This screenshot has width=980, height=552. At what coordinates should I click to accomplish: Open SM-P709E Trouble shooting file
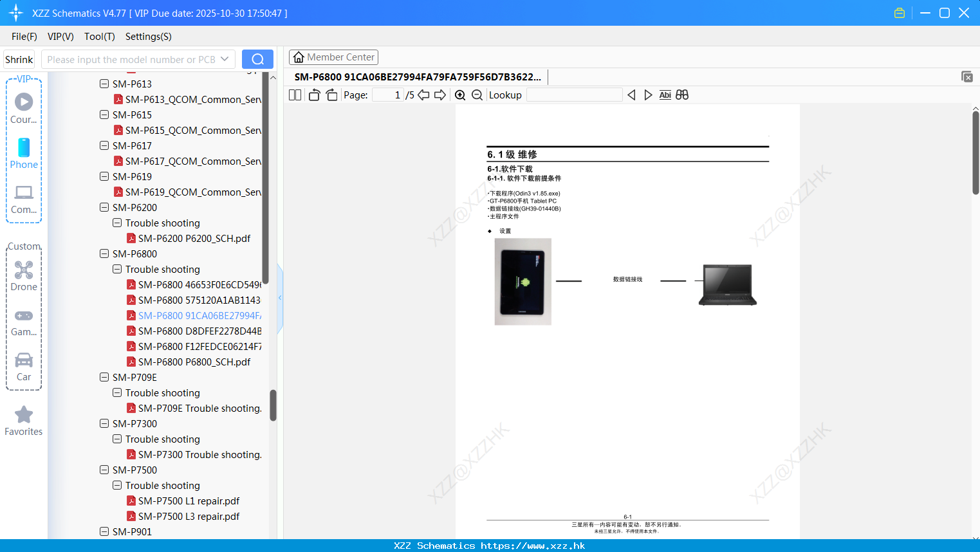click(194, 408)
